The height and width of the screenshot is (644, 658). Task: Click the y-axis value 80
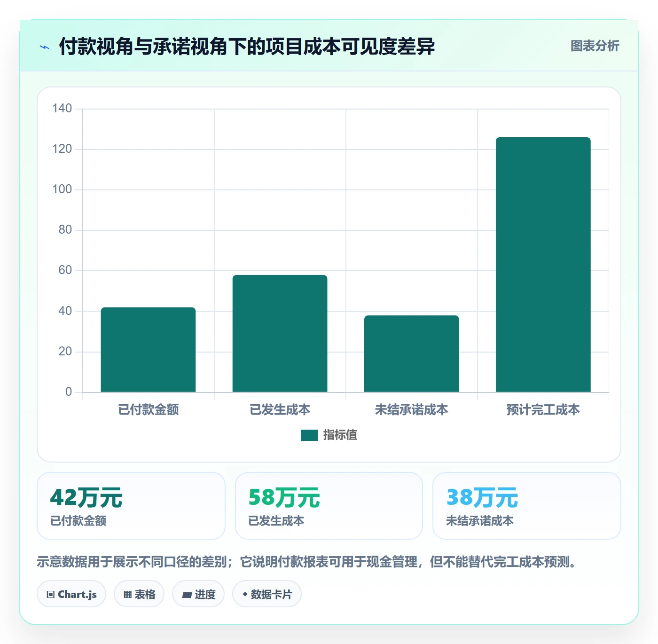[65, 230]
